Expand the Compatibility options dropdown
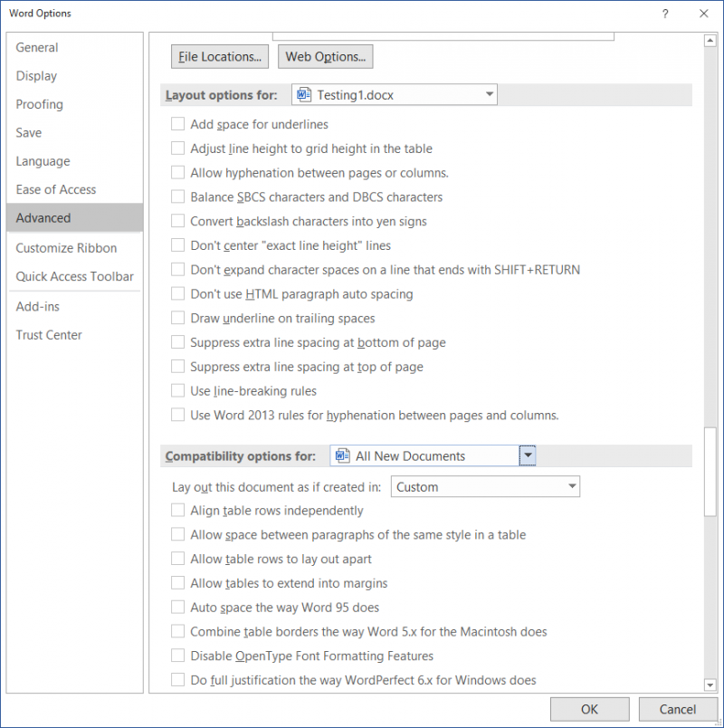 tap(528, 455)
